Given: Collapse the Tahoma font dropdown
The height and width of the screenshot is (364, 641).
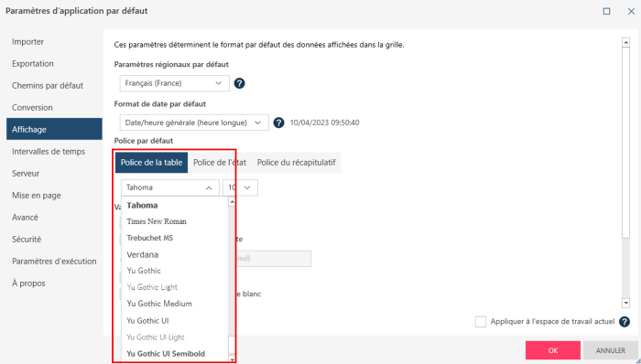Looking at the screenshot, I should pos(170,187).
